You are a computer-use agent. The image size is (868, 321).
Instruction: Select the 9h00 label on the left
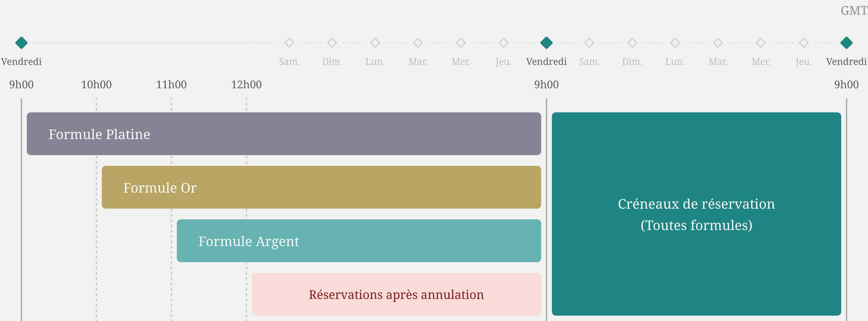(x=21, y=85)
